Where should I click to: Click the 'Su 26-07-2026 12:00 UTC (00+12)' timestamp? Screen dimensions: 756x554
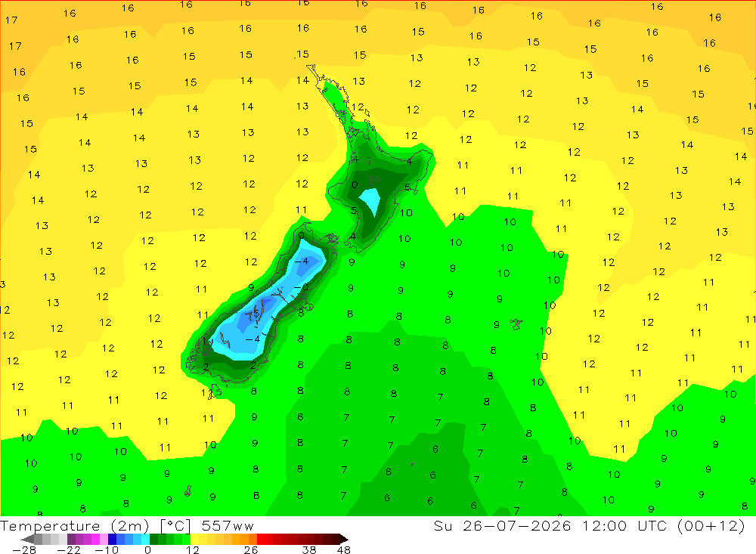click(x=589, y=526)
